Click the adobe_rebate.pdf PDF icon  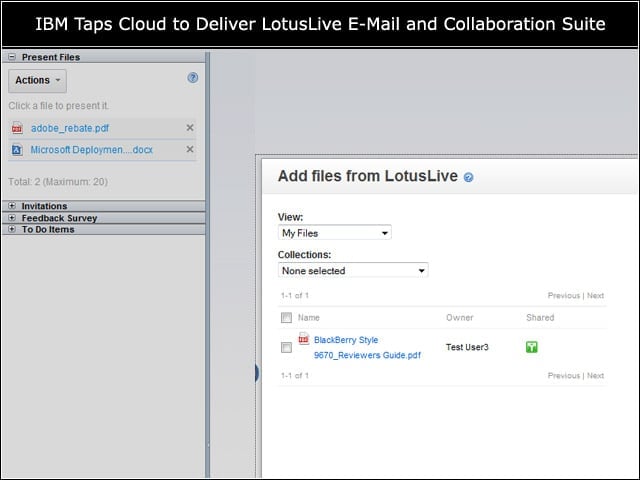point(17,128)
